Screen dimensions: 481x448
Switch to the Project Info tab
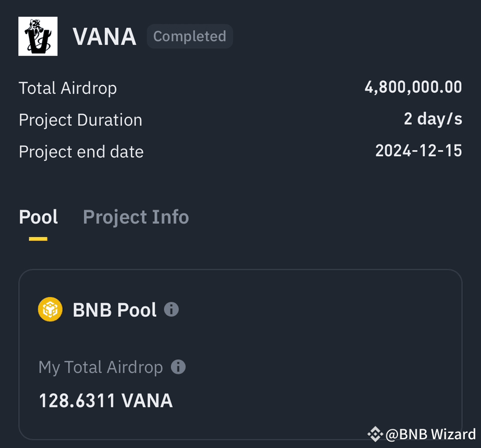point(136,216)
